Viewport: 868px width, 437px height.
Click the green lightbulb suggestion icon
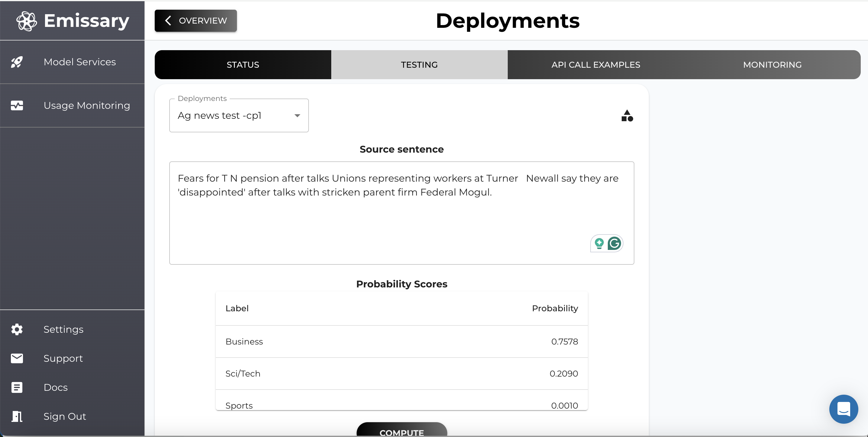click(x=599, y=243)
